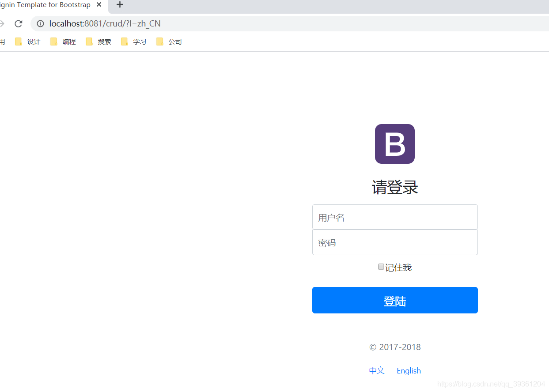Click the site info icon in the address bar
Screen dimensions: 549x392
coord(40,24)
